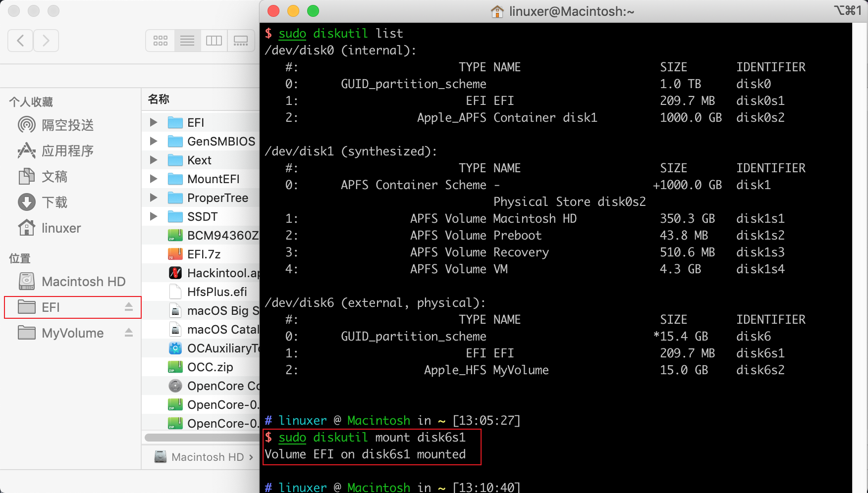Eject the EFI volume in sidebar
This screenshot has height=493, width=868.
129,307
